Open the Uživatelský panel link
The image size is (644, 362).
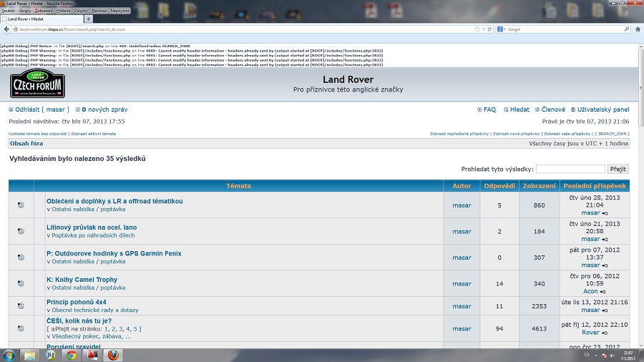point(603,109)
